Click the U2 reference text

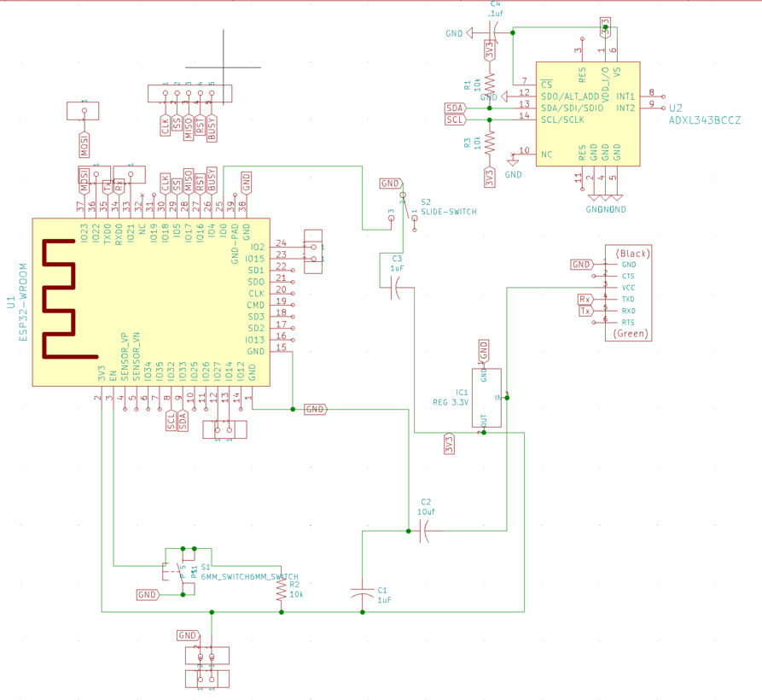pyautogui.click(x=676, y=108)
